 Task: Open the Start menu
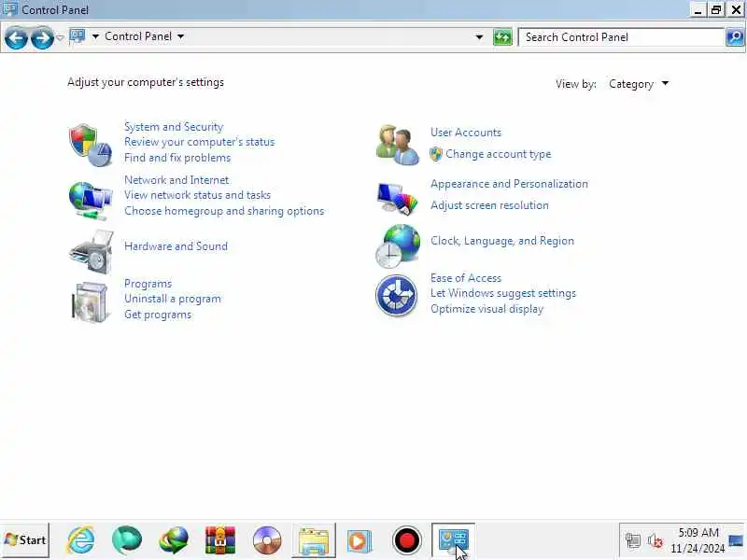click(25, 540)
